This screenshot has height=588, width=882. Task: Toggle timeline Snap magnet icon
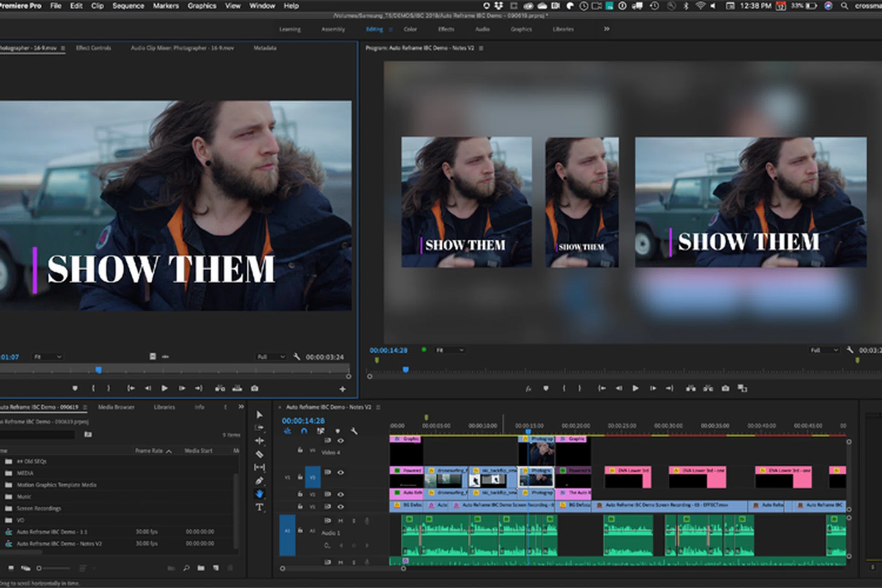[304, 431]
